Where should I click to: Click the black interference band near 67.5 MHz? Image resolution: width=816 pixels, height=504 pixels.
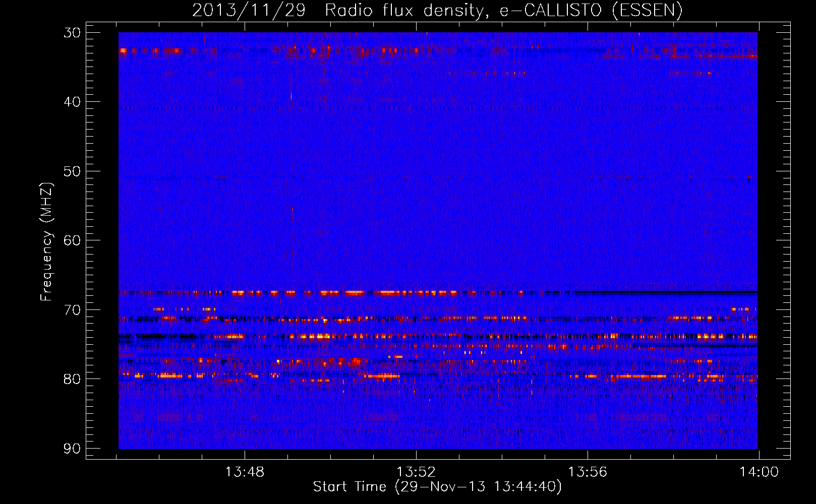[666, 292]
